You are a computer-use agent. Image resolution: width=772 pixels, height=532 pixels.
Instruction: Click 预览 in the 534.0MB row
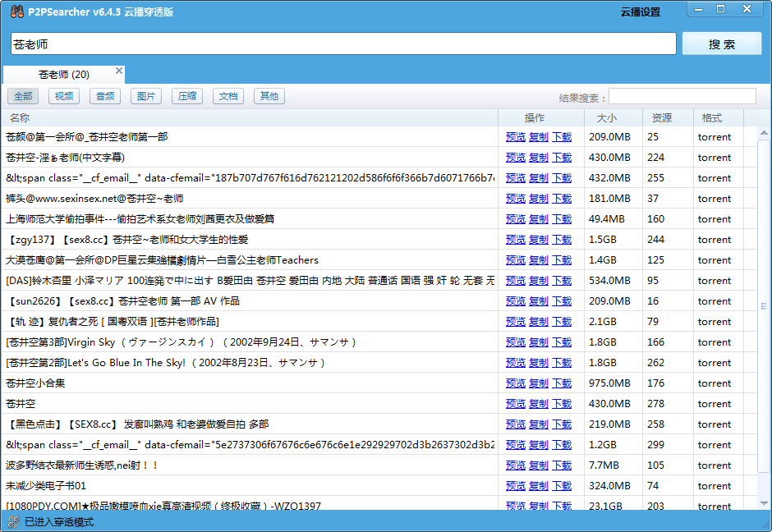516,281
